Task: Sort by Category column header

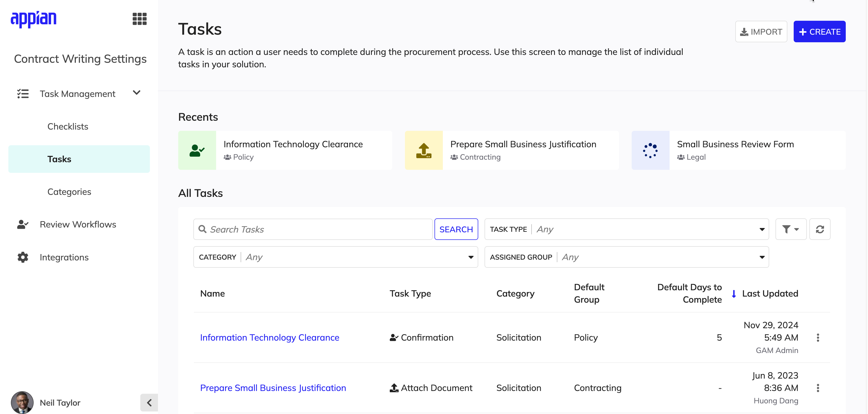Action: tap(515, 294)
